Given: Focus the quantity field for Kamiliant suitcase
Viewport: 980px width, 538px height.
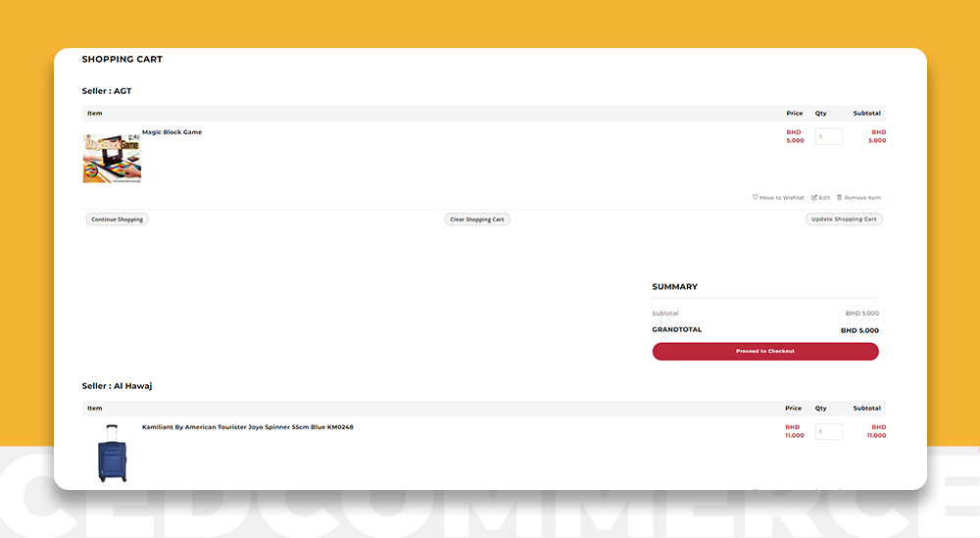Looking at the screenshot, I should pyautogui.click(x=828, y=431).
